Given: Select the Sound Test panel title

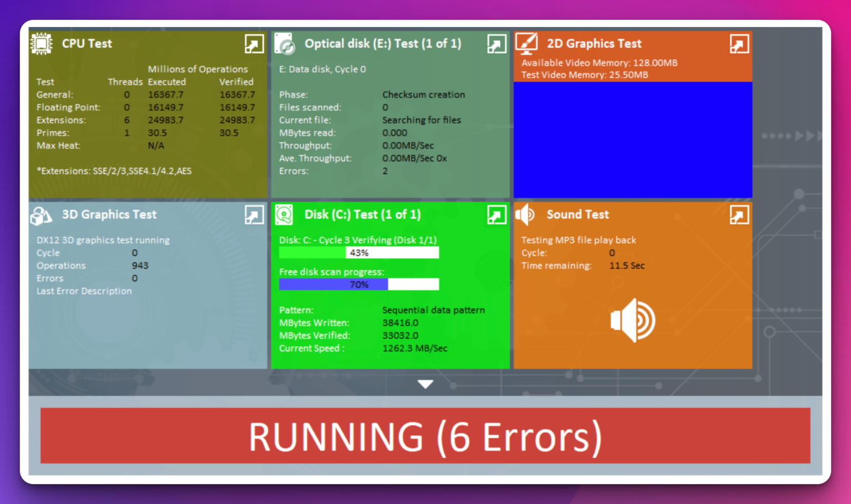Looking at the screenshot, I should (x=578, y=215).
